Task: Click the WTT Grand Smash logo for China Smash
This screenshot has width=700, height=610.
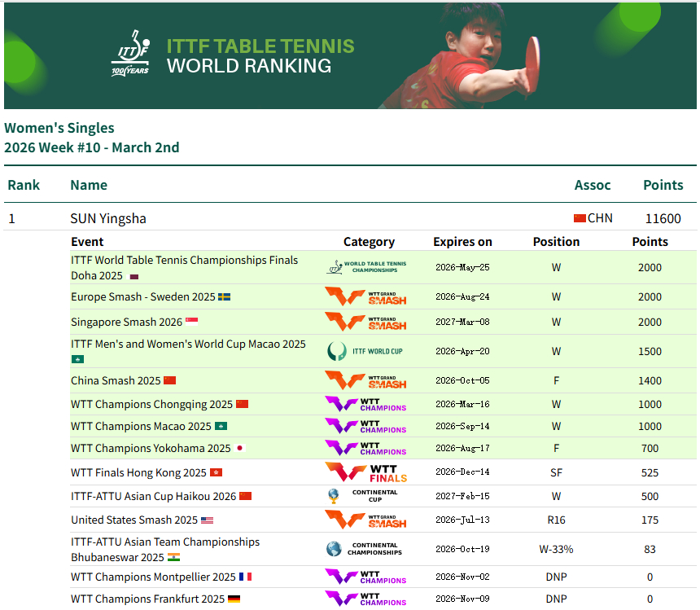Action: tap(365, 380)
